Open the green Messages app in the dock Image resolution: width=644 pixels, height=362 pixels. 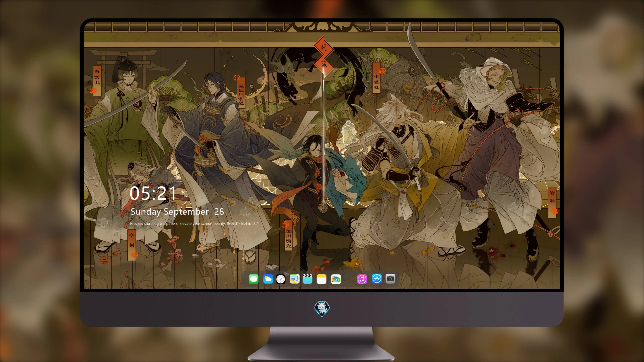tap(254, 279)
